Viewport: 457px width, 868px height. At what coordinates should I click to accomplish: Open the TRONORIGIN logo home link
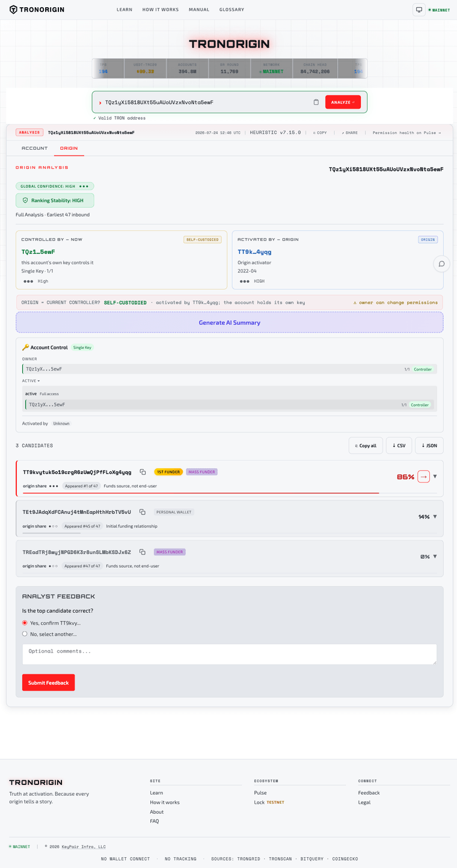tap(37, 10)
